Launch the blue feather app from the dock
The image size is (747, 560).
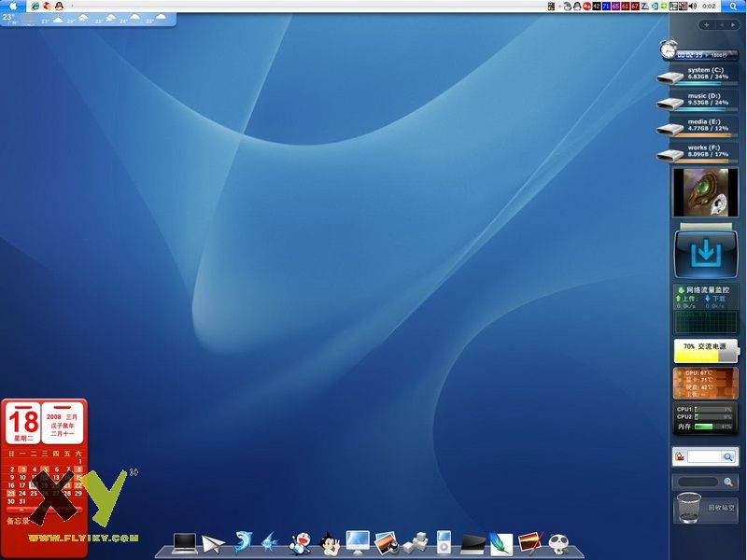(500, 543)
